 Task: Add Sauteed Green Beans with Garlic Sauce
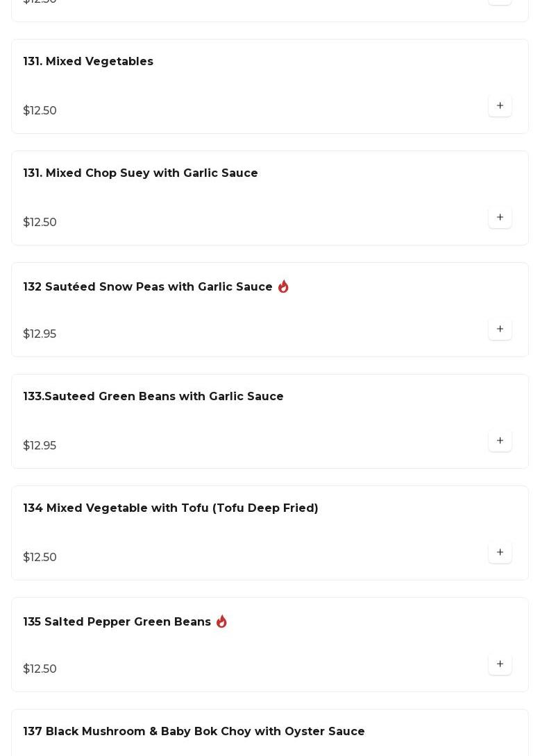(x=500, y=441)
